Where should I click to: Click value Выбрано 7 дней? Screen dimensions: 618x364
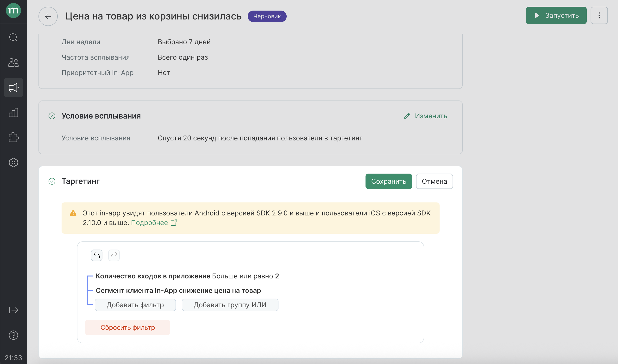click(x=184, y=42)
